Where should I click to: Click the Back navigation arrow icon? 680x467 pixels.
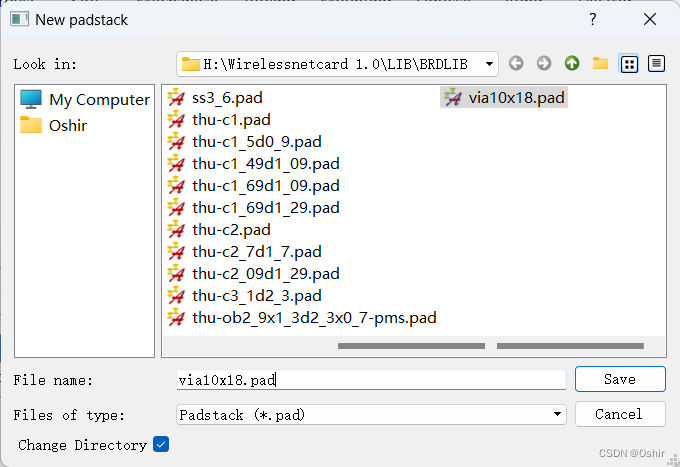(516, 64)
